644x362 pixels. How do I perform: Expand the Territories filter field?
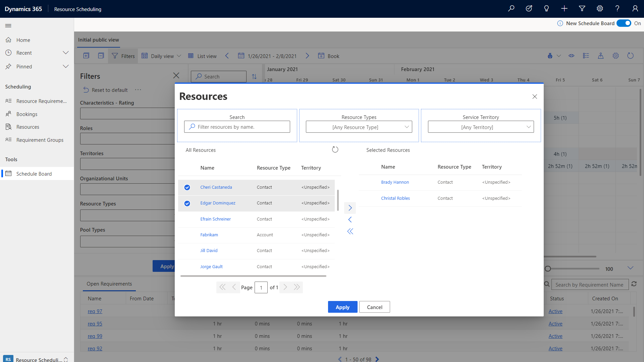(128, 164)
